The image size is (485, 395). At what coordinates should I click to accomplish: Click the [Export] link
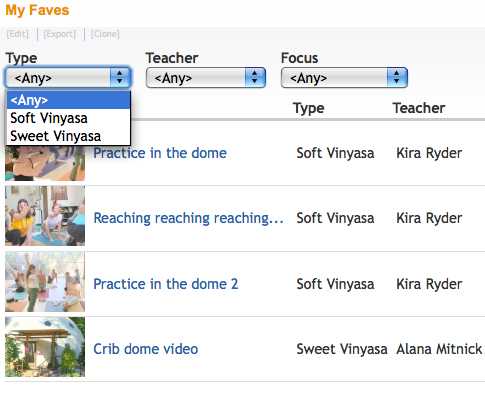coord(60,34)
